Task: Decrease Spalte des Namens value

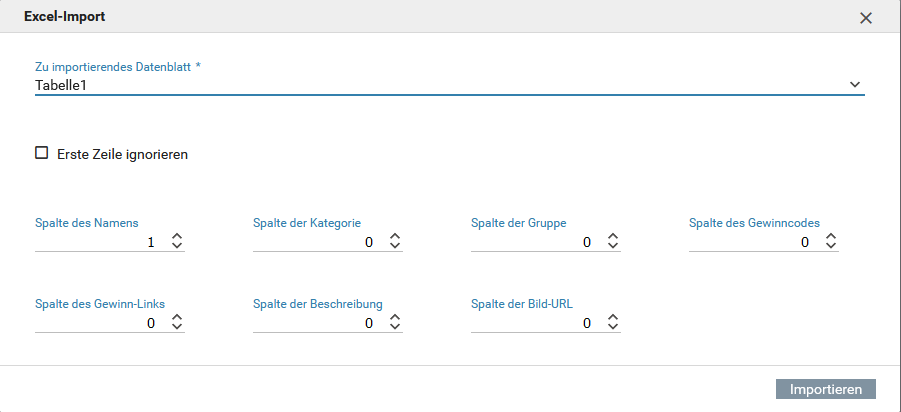Action: 177,246
